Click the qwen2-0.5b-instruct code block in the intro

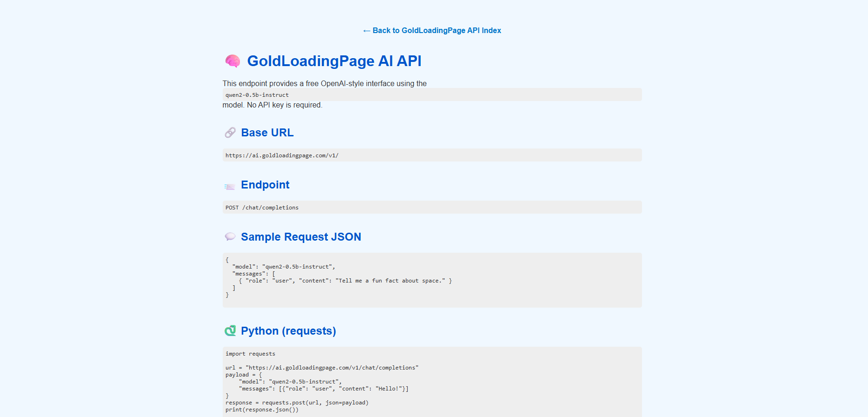coord(432,94)
